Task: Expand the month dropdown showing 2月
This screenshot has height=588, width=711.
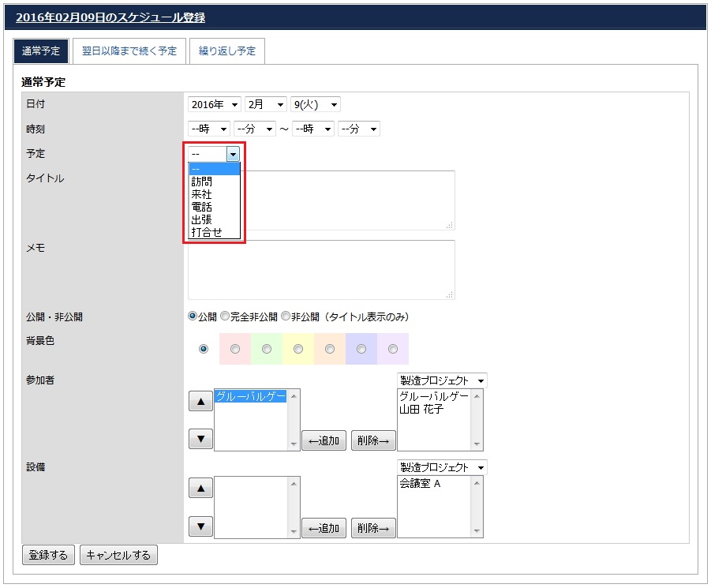Action: click(x=265, y=105)
